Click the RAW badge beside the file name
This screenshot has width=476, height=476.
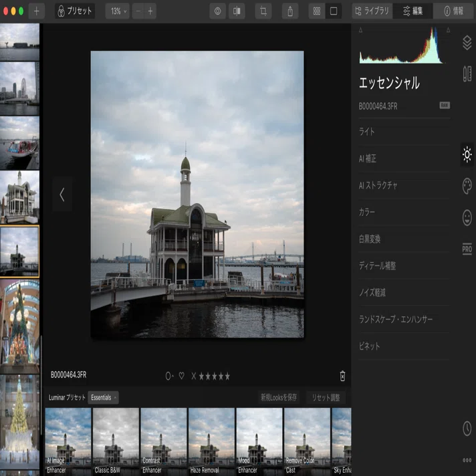point(445,106)
